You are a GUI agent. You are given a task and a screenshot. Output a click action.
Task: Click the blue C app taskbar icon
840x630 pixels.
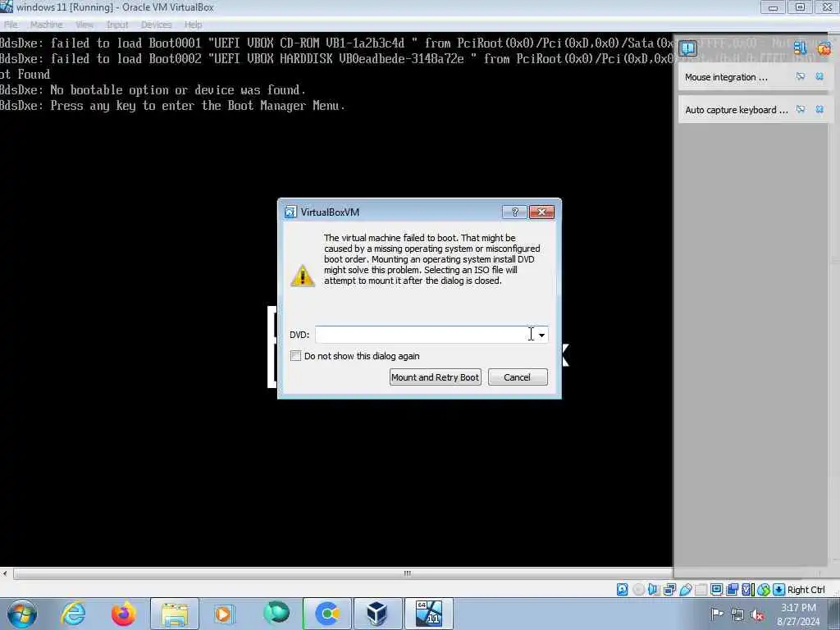326,614
